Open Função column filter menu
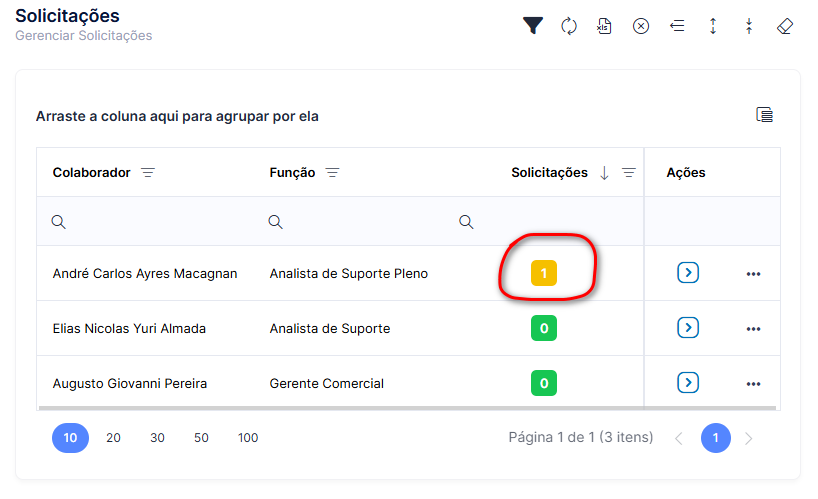 tap(332, 173)
